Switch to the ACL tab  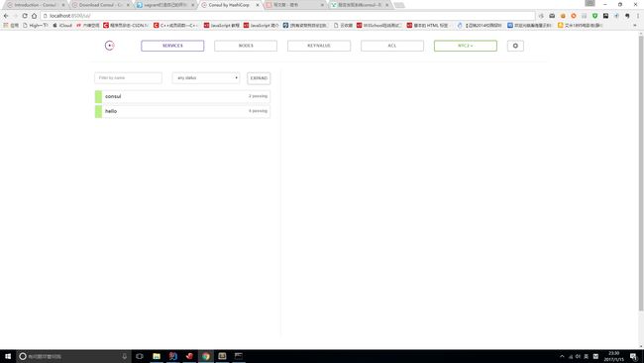(391, 46)
